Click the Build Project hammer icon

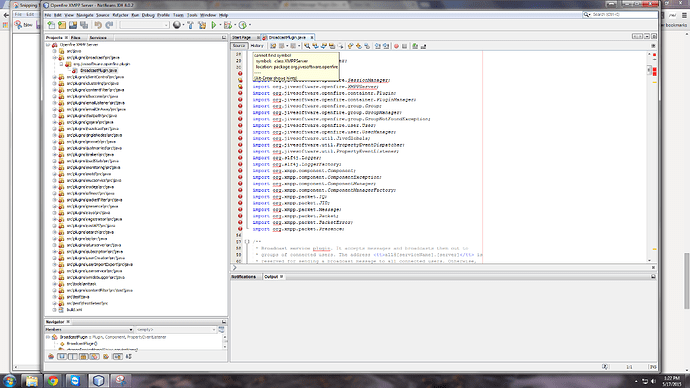pos(191,25)
